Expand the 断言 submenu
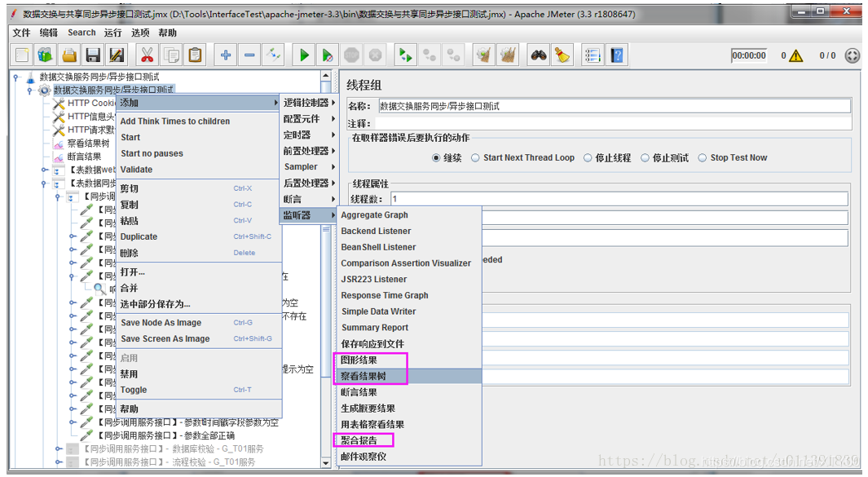 [309, 199]
